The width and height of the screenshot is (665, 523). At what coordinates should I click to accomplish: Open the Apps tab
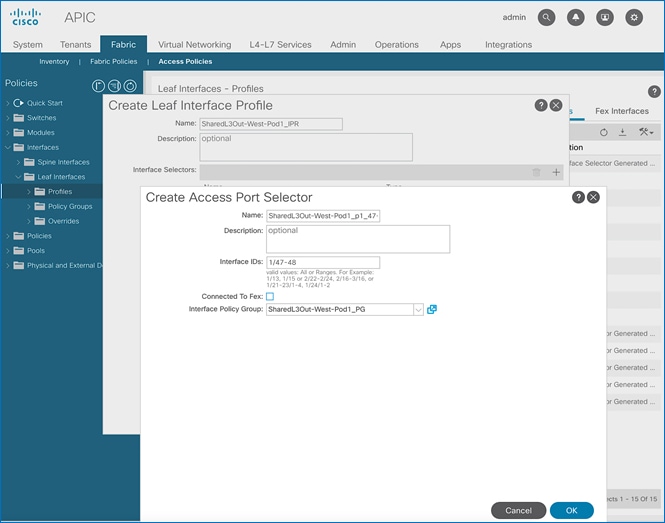click(x=450, y=45)
